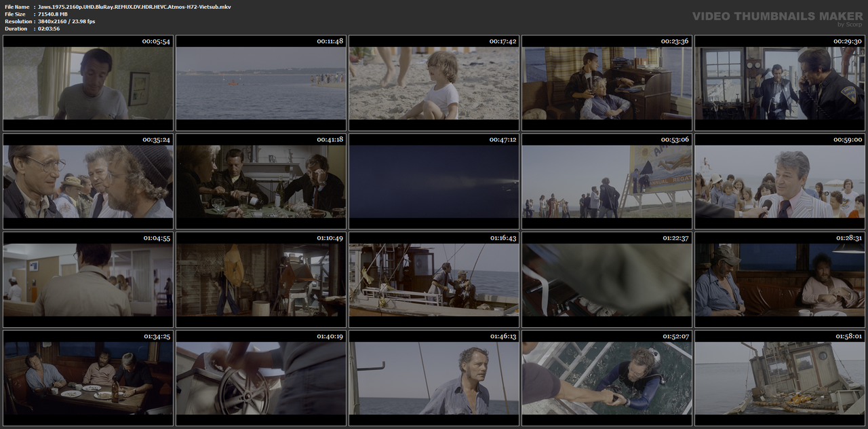Click the 00:29:30 timestamp label
868x429 pixels.
848,41
